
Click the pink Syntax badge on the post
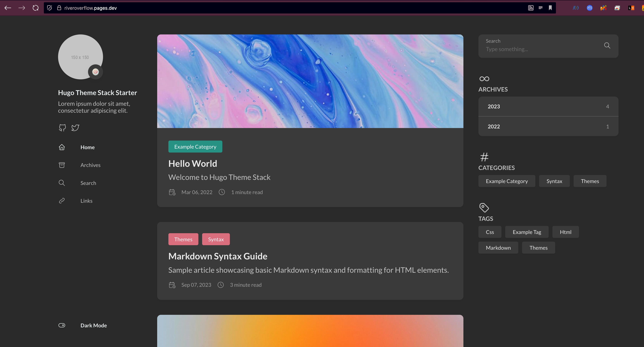click(216, 239)
